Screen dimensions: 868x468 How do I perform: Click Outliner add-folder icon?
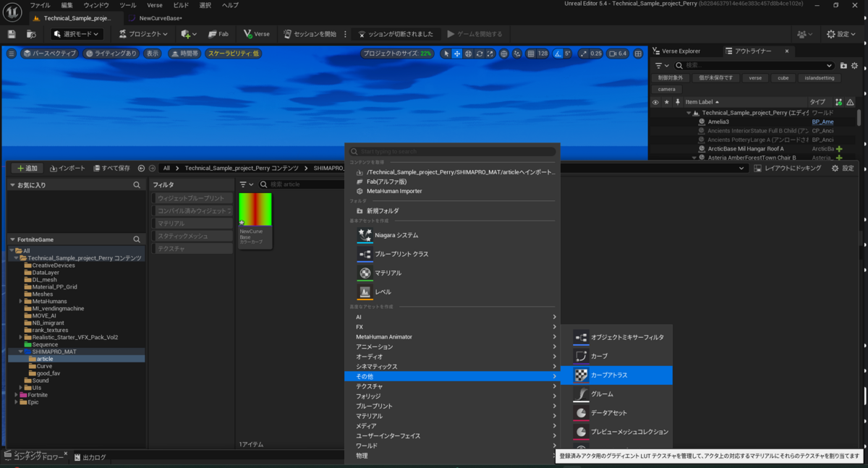tap(843, 66)
